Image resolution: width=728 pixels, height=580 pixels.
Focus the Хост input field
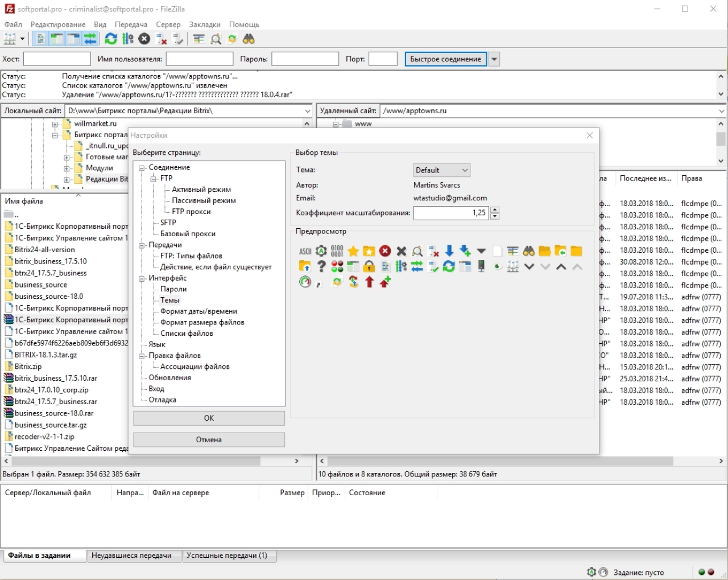pos(57,59)
